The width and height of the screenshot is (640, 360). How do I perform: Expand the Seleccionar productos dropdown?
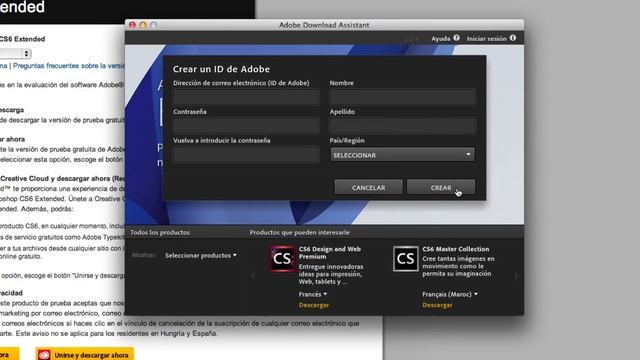(x=201, y=256)
